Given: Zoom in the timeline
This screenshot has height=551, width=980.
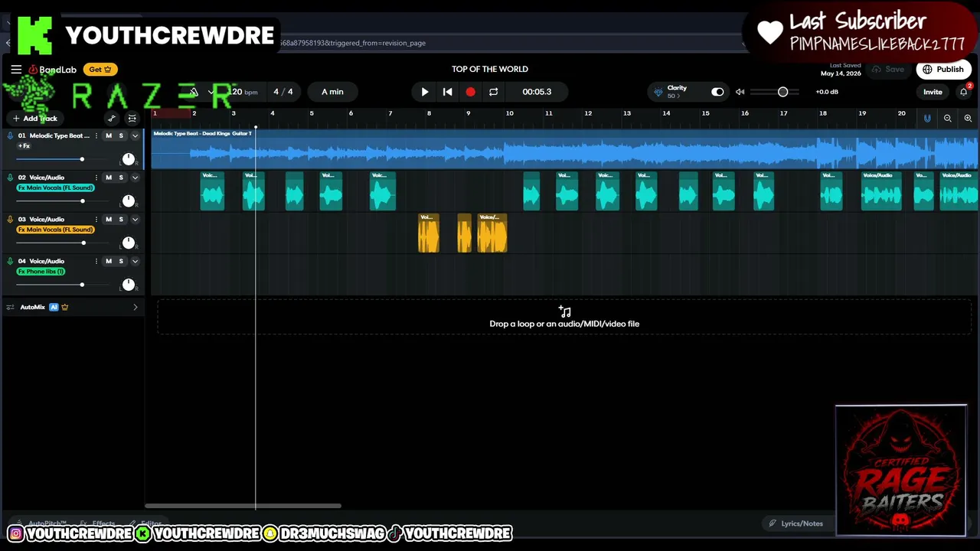Looking at the screenshot, I should (968, 119).
